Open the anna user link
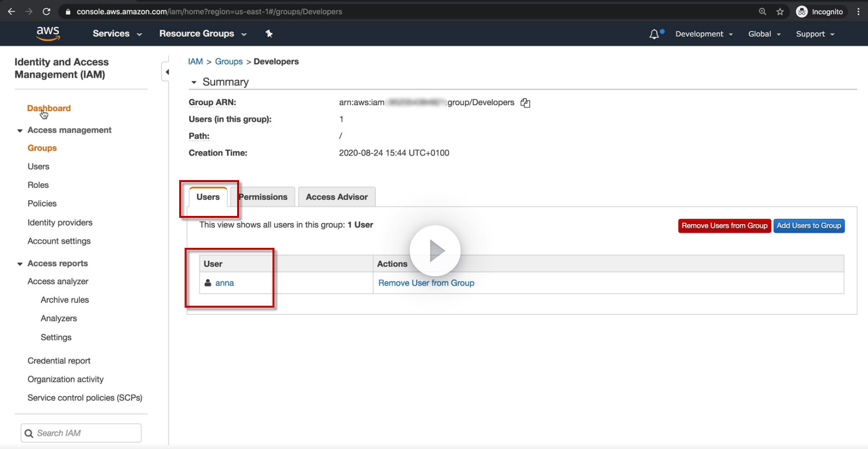Image resolution: width=868 pixels, height=449 pixels. [224, 283]
